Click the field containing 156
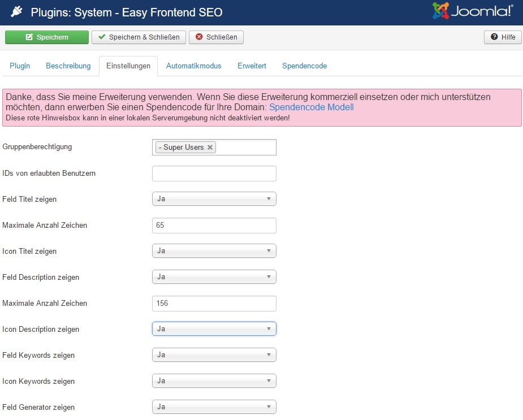 click(x=214, y=304)
